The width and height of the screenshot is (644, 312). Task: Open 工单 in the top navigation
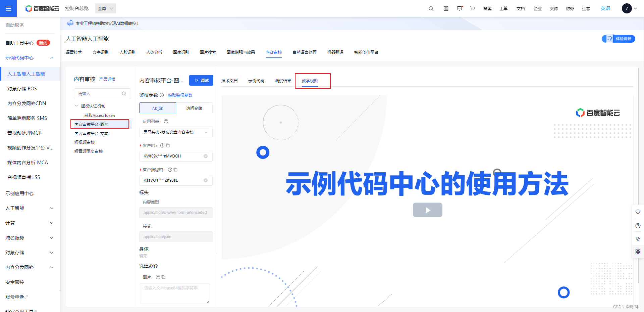click(x=503, y=9)
